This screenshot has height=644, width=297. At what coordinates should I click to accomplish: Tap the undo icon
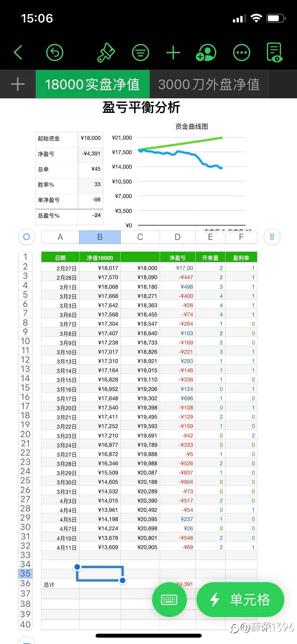coord(55,53)
